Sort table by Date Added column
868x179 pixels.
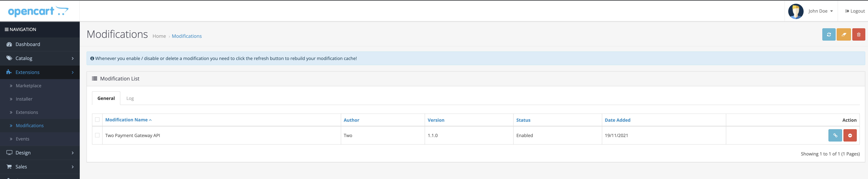tap(617, 120)
